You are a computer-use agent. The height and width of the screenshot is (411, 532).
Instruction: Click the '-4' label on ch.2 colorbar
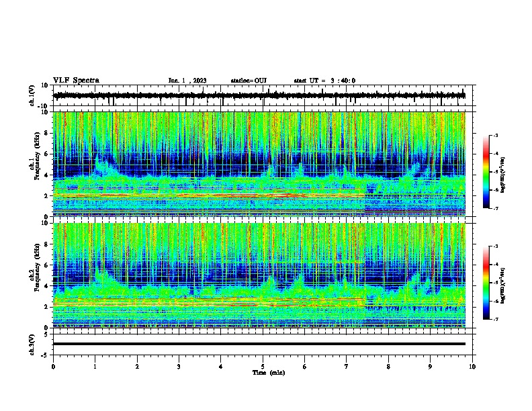coord(495,265)
